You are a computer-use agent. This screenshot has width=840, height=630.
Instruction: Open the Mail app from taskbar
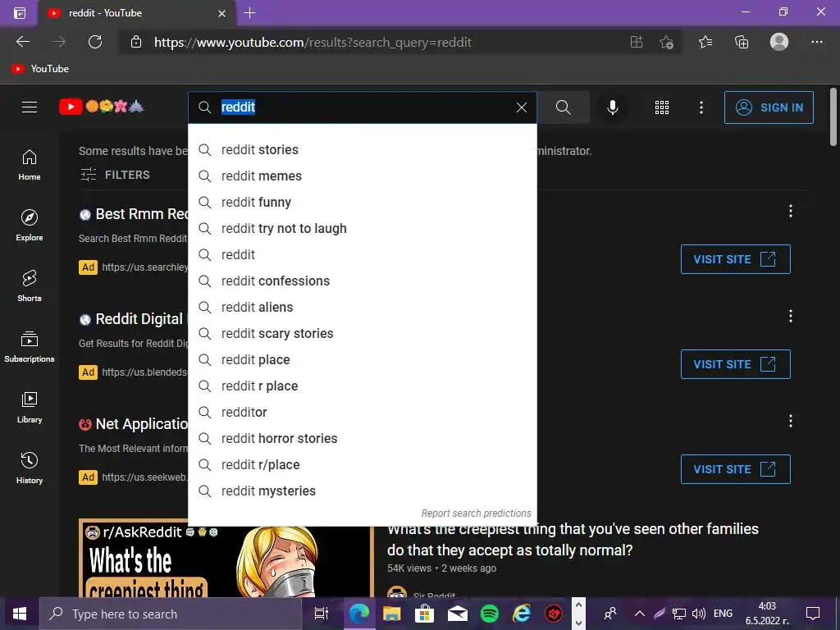pos(457,614)
